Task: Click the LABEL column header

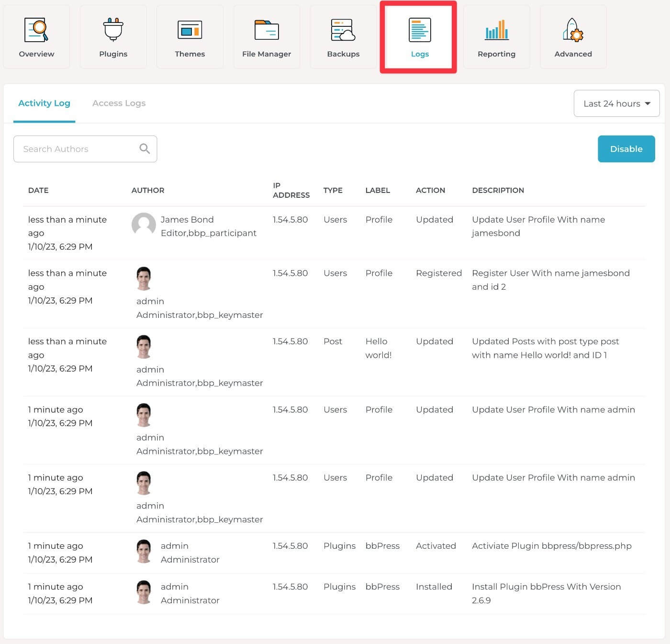Action: [378, 190]
